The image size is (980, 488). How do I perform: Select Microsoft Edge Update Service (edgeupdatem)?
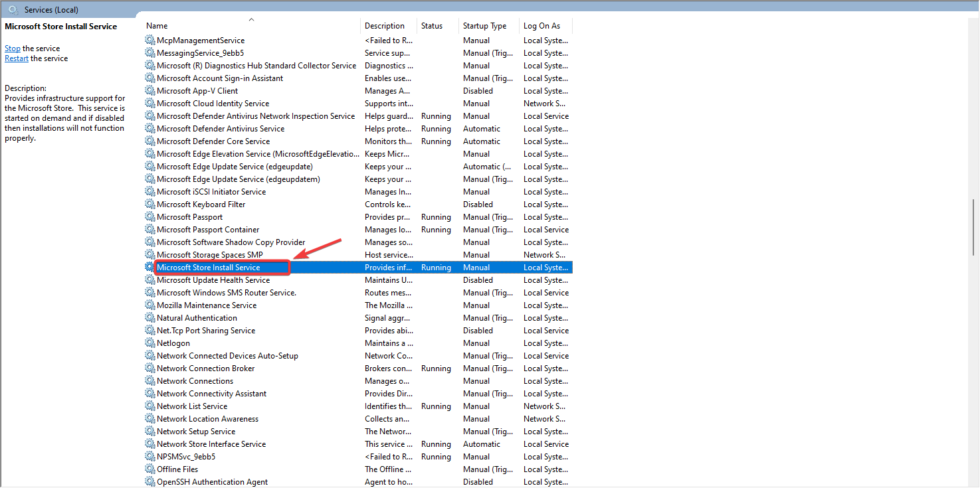239,179
